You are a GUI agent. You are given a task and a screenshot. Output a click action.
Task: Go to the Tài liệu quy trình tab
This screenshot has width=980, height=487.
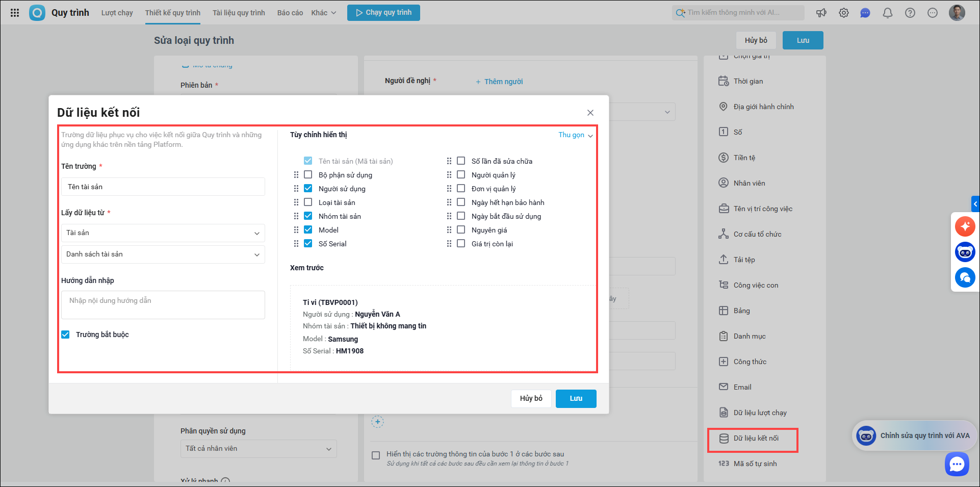click(239, 13)
